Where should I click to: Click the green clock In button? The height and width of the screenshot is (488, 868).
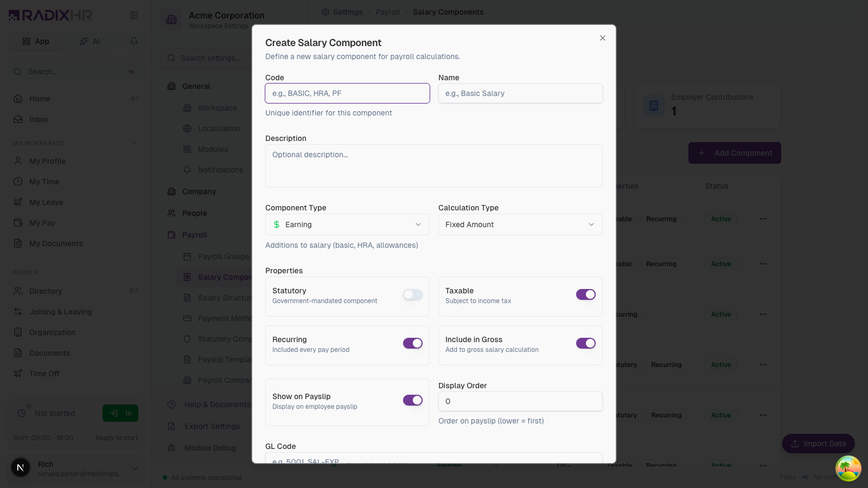120,413
